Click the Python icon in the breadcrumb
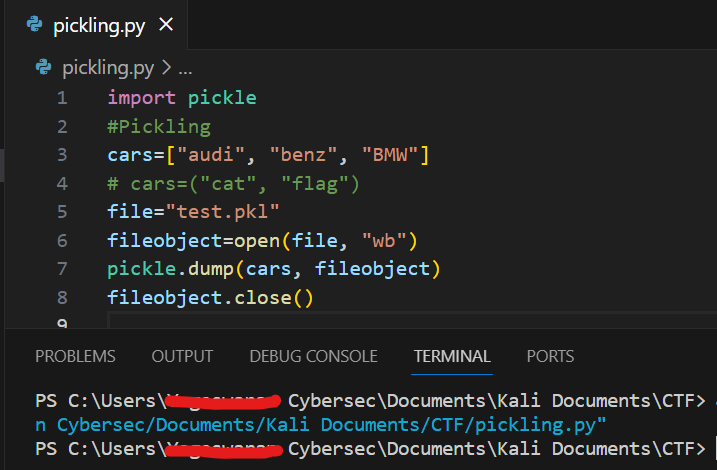Viewport: 717px width, 470px height. [43, 67]
